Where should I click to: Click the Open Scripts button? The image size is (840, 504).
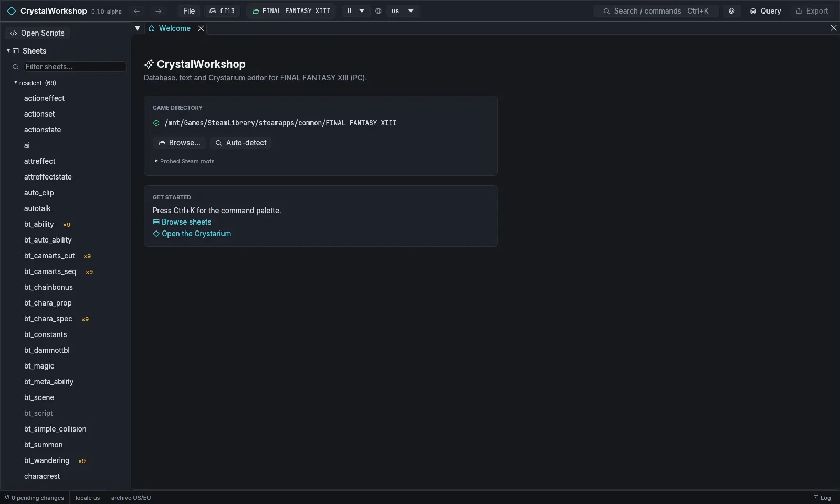point(37,33)
